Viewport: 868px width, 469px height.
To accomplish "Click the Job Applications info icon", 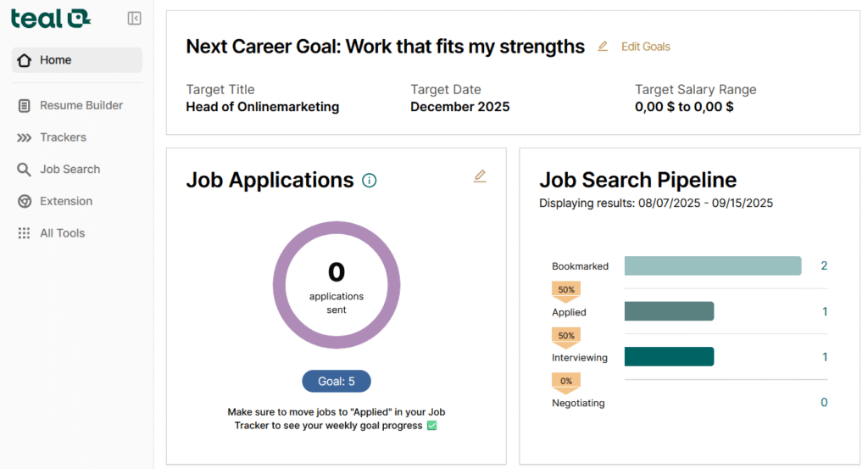I will (370, 180).
